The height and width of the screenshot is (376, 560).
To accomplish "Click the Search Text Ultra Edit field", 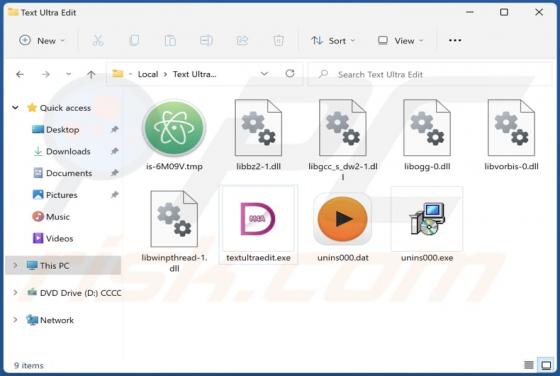I will coord(430,74).
